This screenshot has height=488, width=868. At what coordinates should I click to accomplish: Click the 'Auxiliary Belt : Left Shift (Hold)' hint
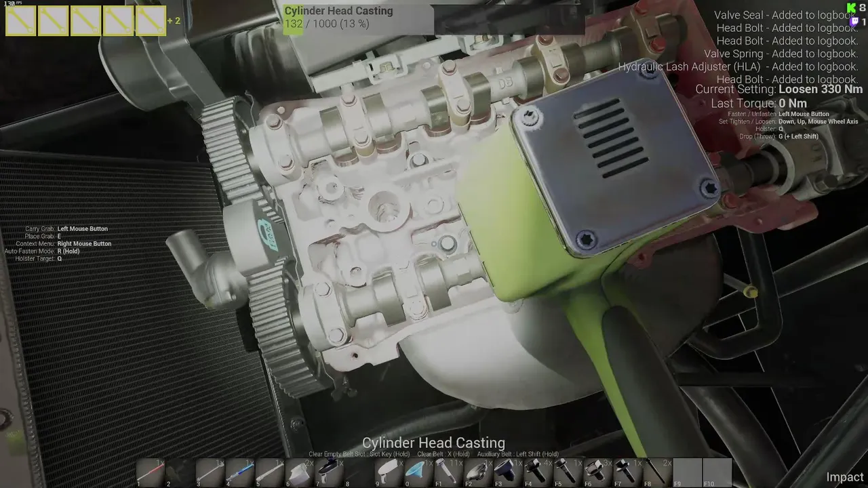click(x=518, y=454)
